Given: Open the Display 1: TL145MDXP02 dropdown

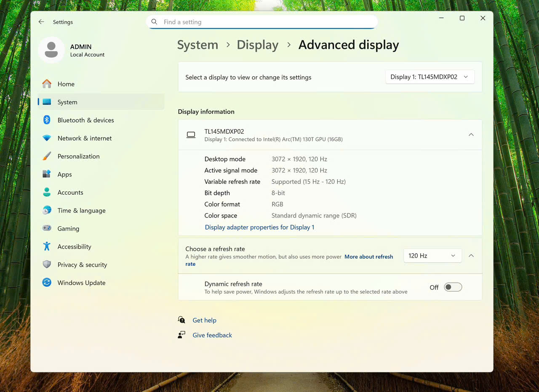Looking at the screenshot, I should point(430,77).
